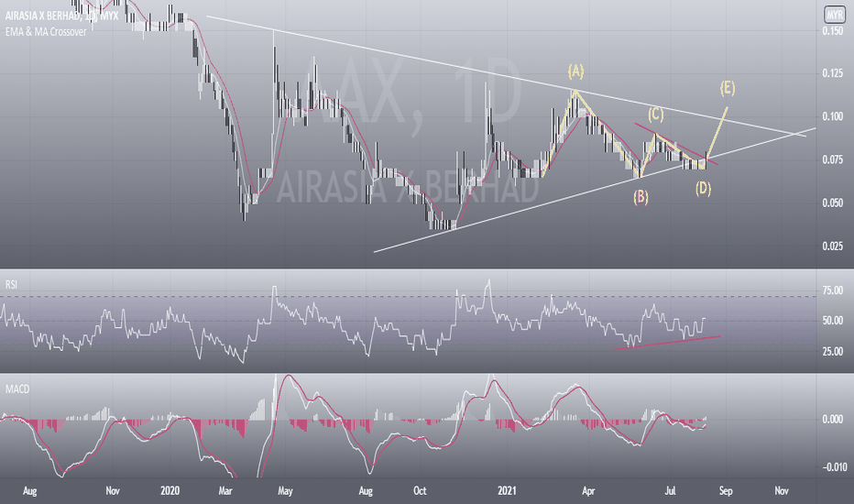Image resolution: width=854 pixels, height=504 pixels.
Task: Click the 75.00 RSI scale value
Action: [833, 290]
